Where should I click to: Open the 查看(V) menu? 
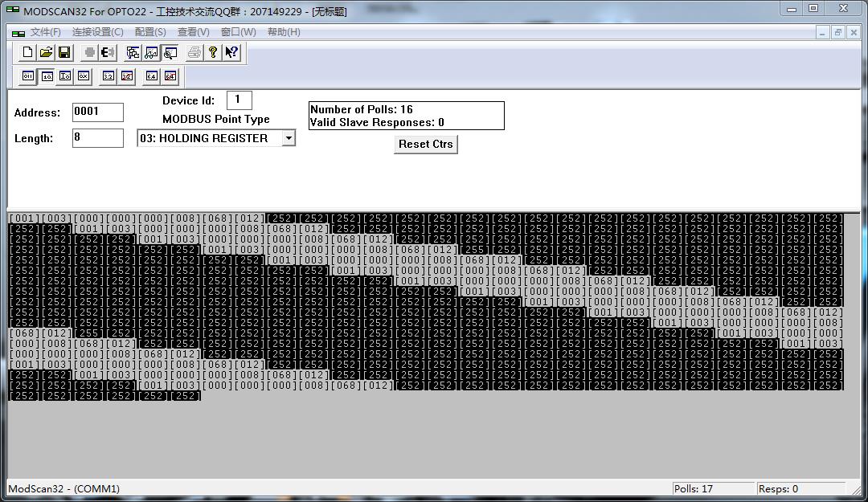(x=193, y=32)
